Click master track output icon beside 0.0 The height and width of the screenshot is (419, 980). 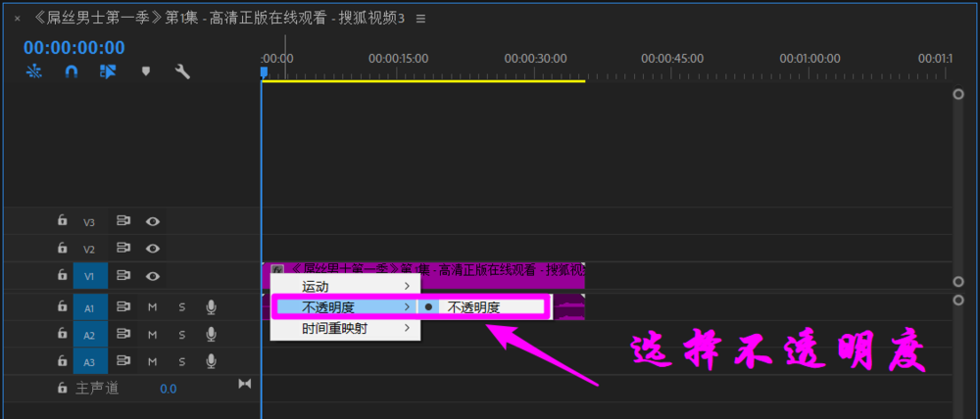[x=244, y=384]
